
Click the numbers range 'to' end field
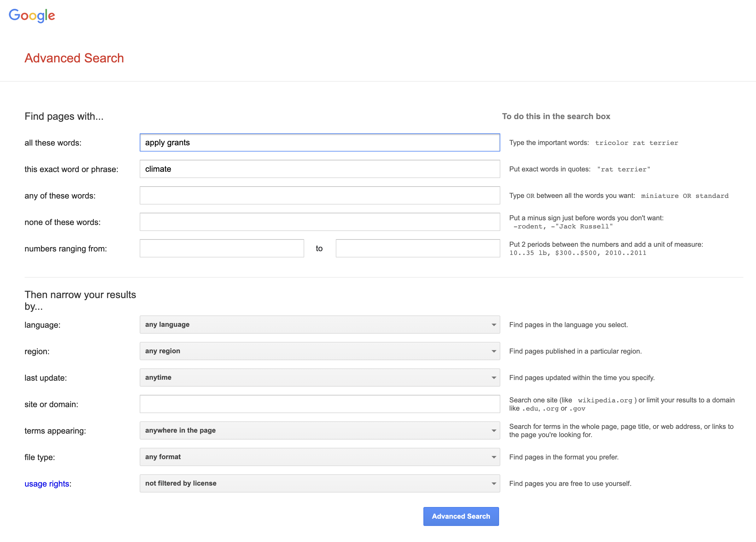pos(417,249)
